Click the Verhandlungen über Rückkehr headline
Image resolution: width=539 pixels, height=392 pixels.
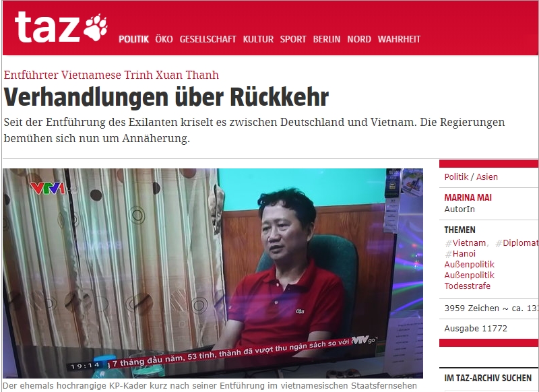pos(166,97)
